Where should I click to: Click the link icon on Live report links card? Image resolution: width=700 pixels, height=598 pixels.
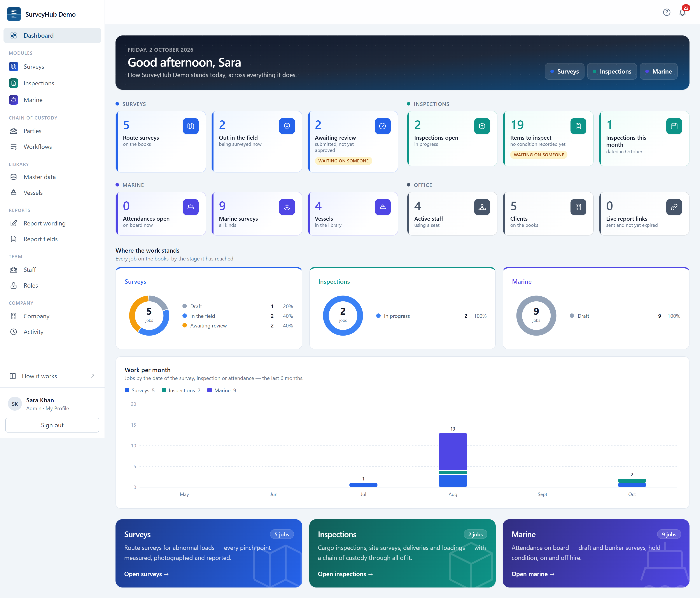click(x=674, y=207)
